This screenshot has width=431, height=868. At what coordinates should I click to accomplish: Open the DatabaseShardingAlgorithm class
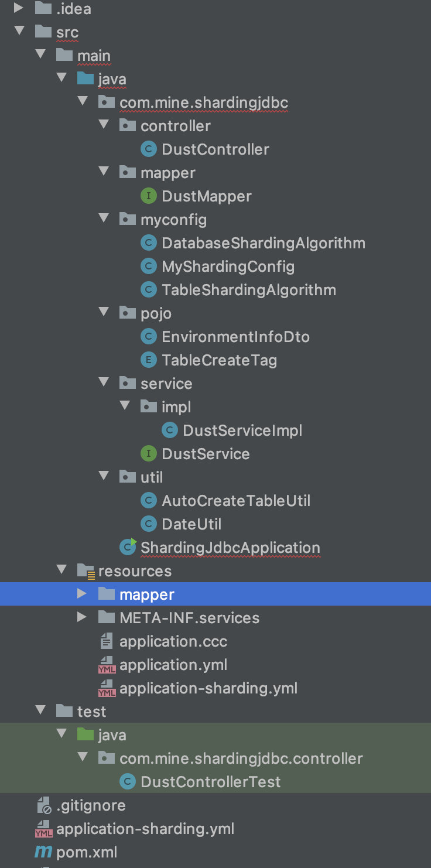click(x=263, y=242)
